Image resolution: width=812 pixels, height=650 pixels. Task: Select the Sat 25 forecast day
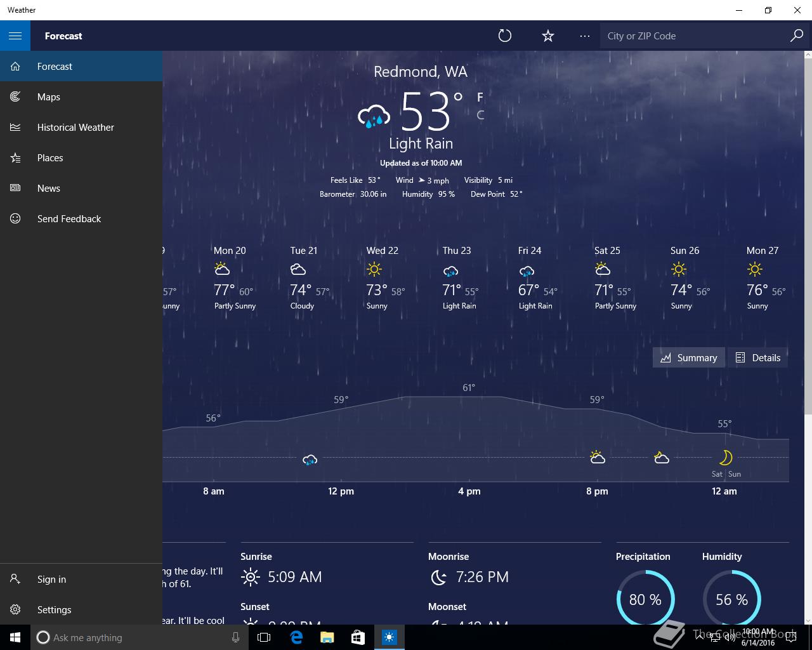615,278
